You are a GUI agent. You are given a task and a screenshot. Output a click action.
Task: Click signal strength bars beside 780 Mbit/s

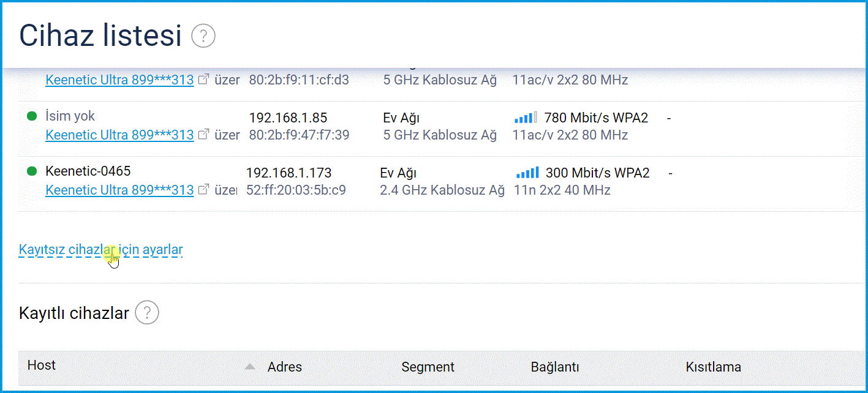point(526,118)
